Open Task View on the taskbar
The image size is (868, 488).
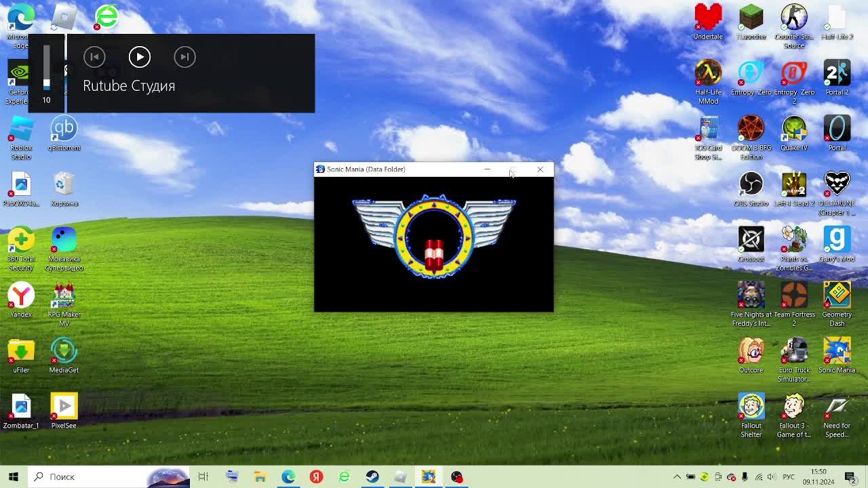[203, 476]
